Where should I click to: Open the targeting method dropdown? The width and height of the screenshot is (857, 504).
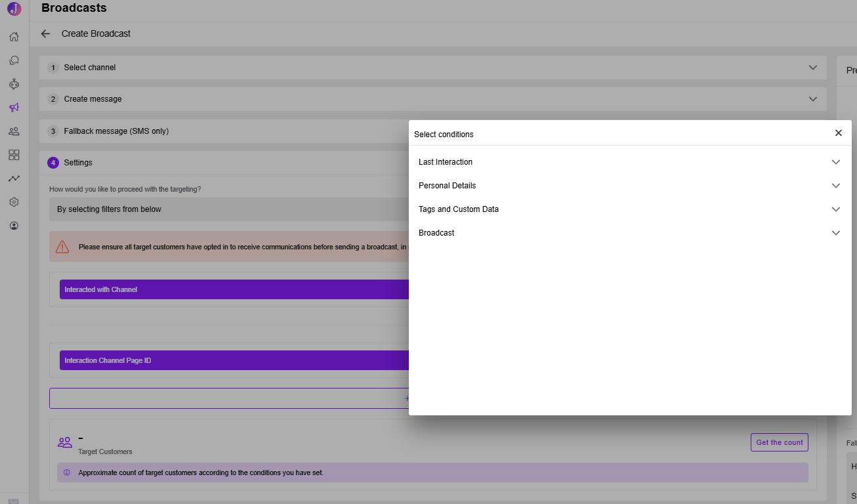pos(229,209)
